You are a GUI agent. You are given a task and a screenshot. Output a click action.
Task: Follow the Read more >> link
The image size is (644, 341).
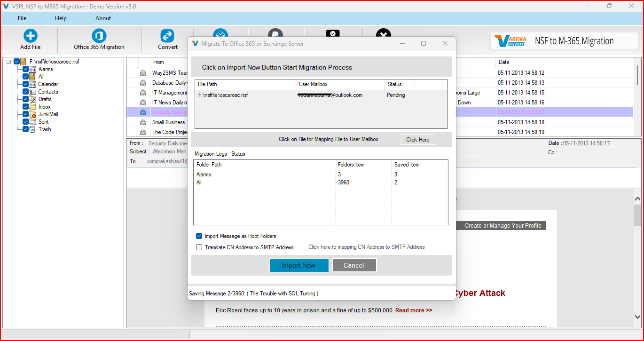pyautogui.click(x=414, y=310)
